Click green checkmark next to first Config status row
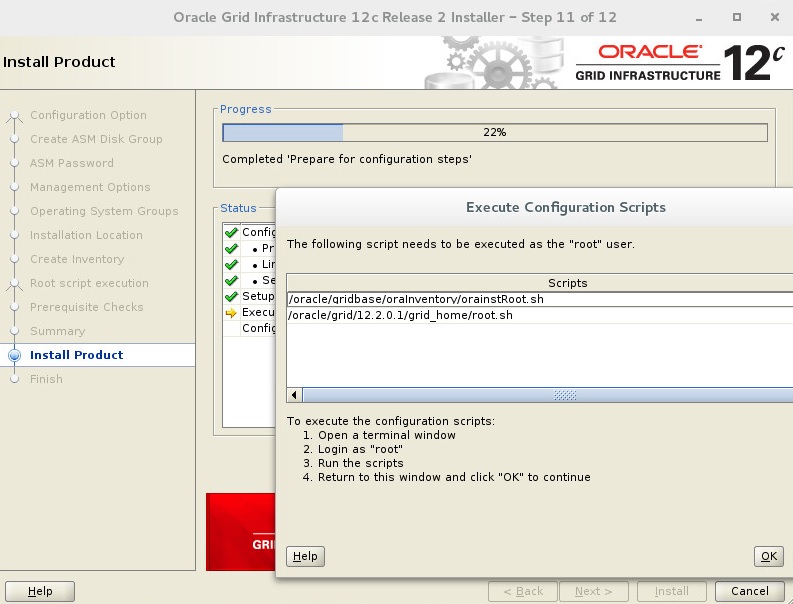Image resolution: width=793 pixels, height=604 pixels. [x=231, y=232]
